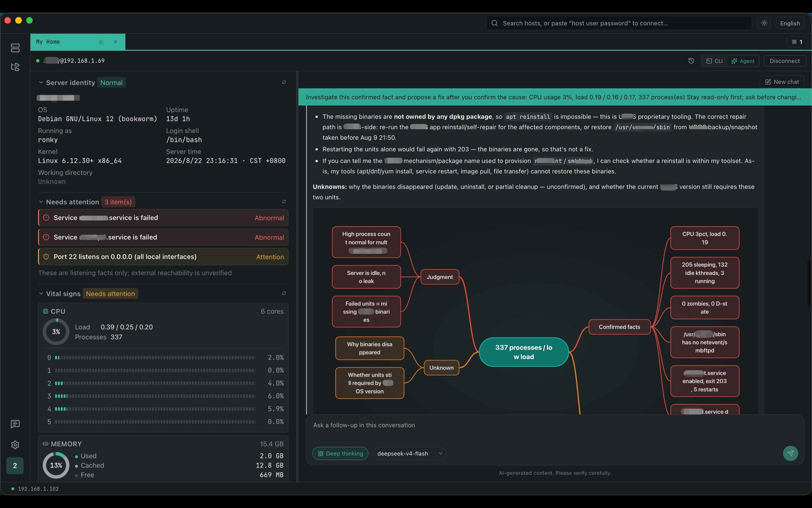The image size is (812, 508).
Task: Open first failed service Abnormal alert
Action: pos(163,218)
